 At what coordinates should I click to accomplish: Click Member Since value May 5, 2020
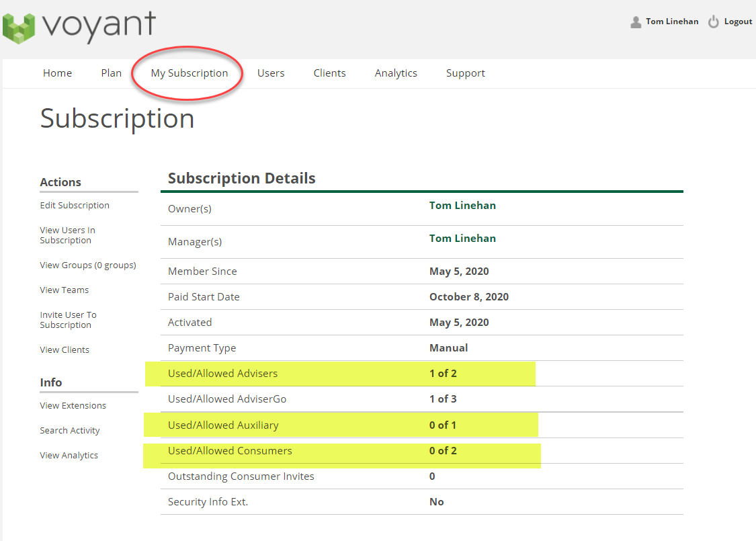click(459, 272)
